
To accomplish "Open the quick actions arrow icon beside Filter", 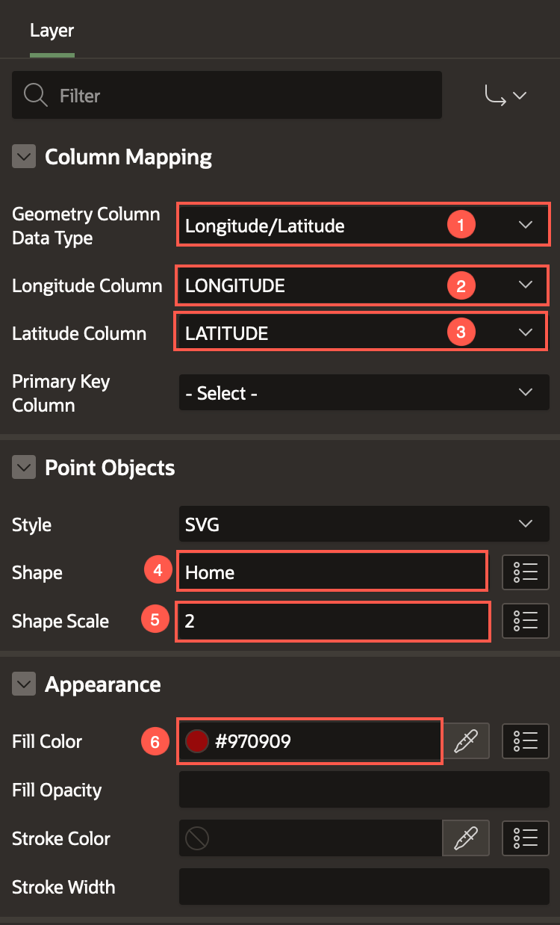I will (x=505, y=95).
